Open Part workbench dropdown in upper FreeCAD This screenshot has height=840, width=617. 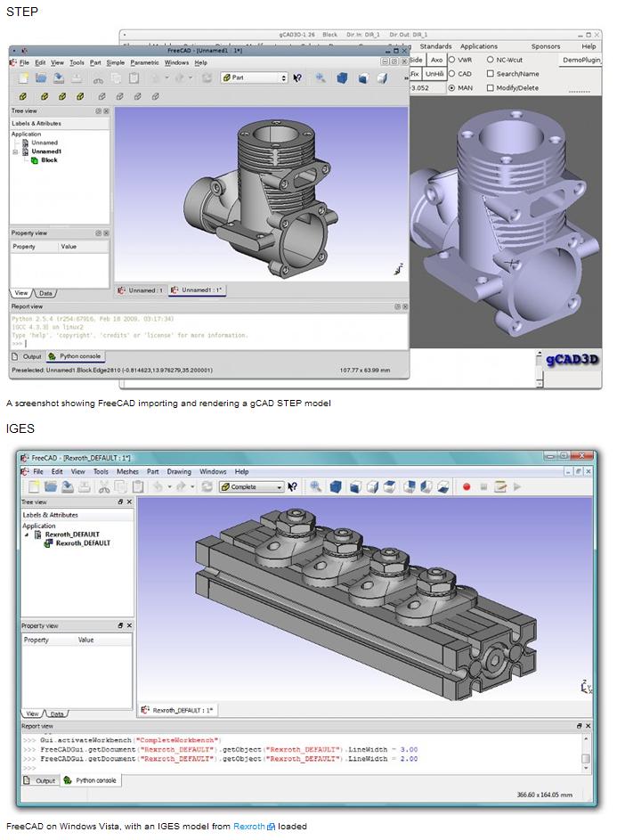(x=255, y=77)
